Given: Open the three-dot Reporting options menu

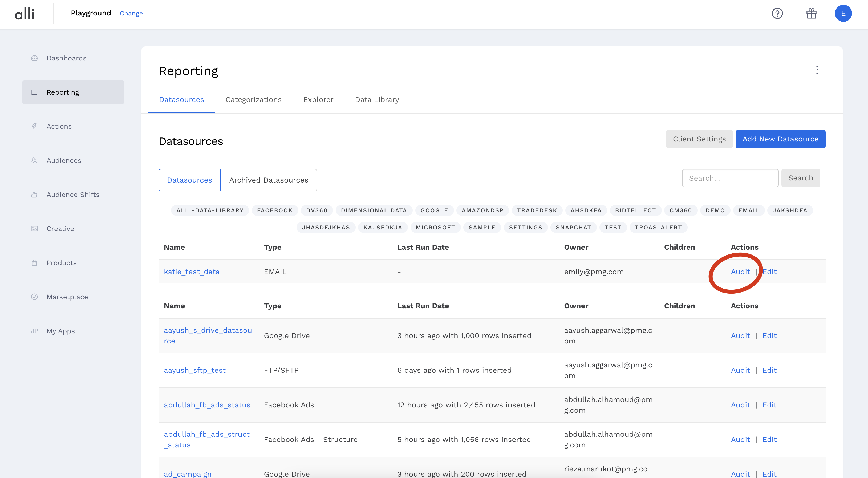Looking at the screenshot, I should tap(817, 70).
